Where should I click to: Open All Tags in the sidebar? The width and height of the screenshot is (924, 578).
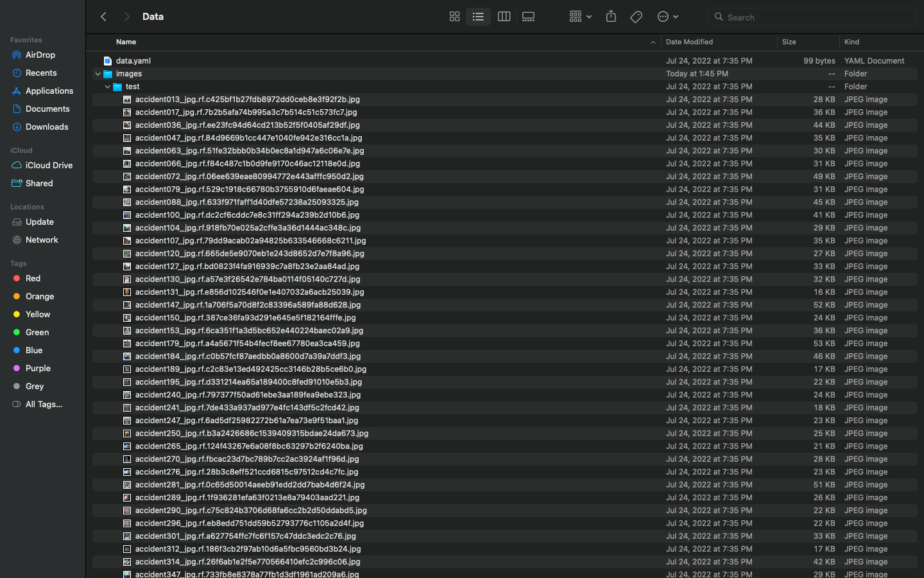pyautogui.click(x=42, y=404)
